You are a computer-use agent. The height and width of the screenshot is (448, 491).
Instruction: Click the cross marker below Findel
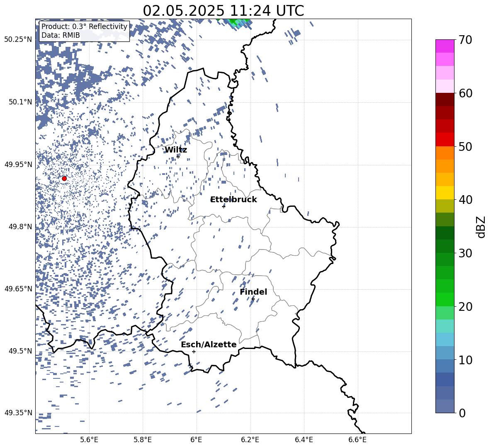coord(253,299)
